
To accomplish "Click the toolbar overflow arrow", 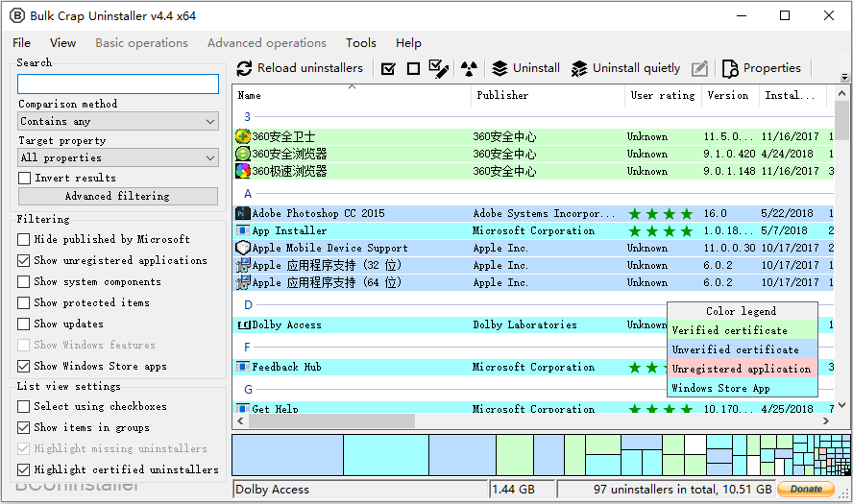I will point(844,77).
